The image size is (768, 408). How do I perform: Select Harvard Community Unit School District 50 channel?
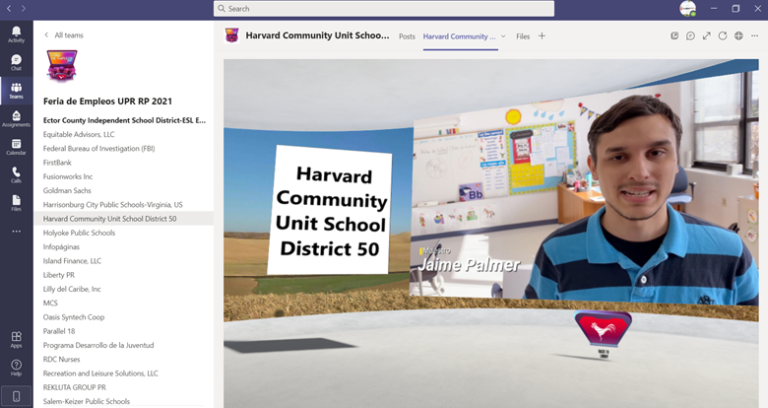[124, 218]
